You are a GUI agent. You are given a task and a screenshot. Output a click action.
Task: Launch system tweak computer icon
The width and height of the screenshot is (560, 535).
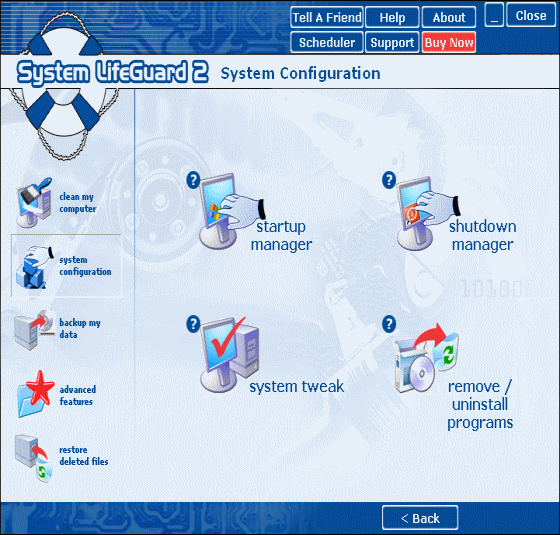[230, 354]
